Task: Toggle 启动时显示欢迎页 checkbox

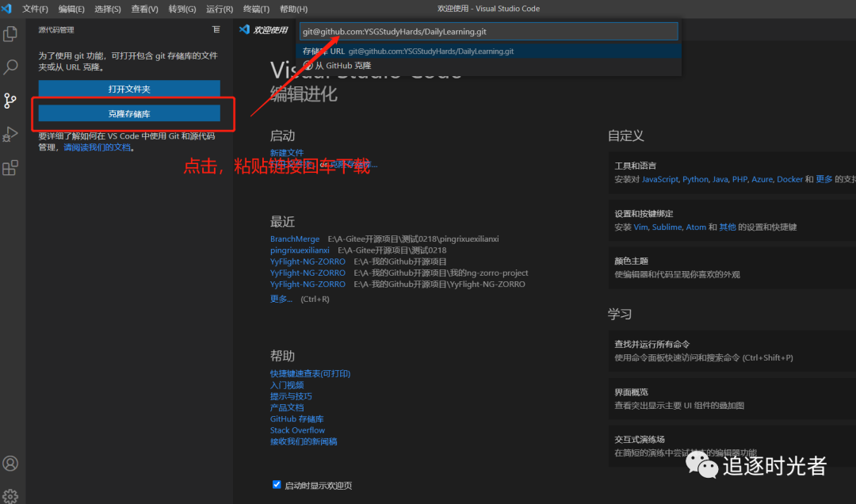Action: coord(277,484)
